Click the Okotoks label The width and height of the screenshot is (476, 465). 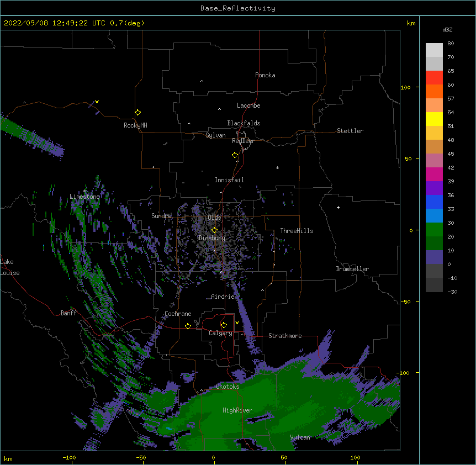coord(228,387)
